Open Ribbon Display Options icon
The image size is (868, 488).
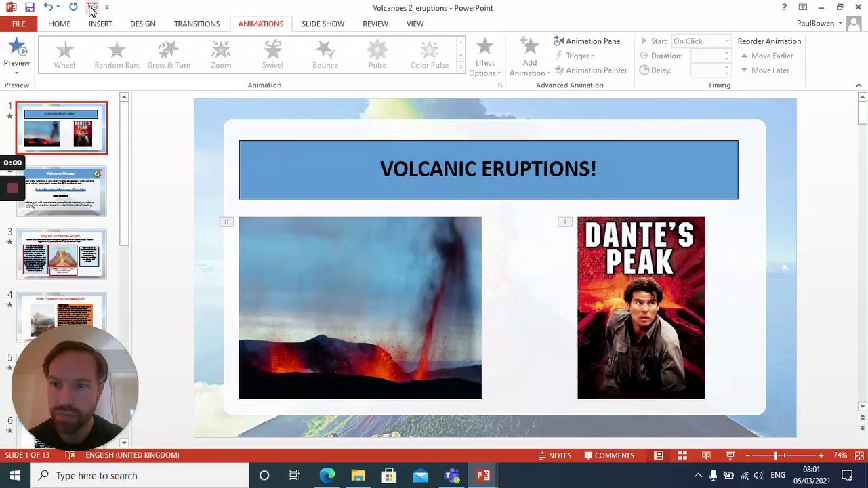tap(802, 7)
